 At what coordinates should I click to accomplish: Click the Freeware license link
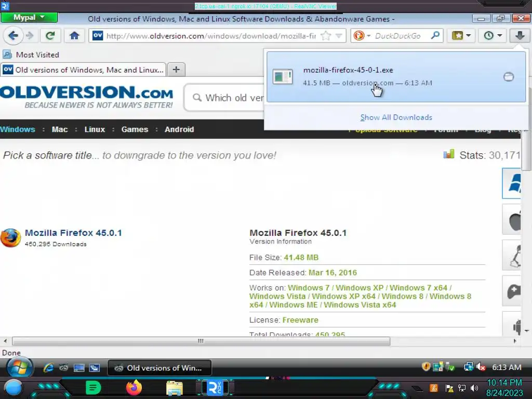(300, 320)
